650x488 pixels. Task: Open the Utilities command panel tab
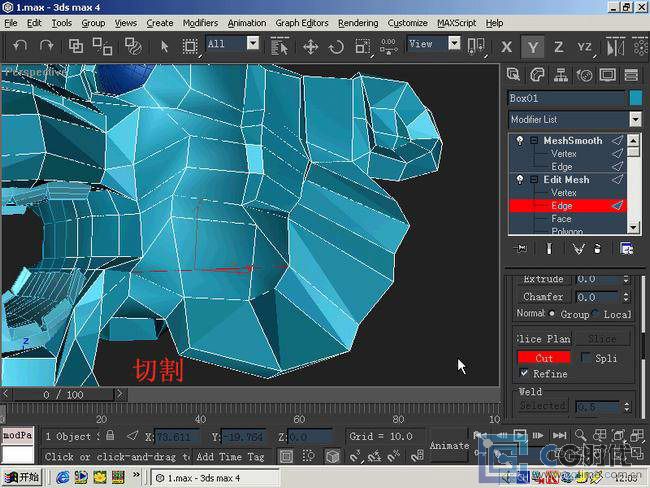click(x=631, y=75)
